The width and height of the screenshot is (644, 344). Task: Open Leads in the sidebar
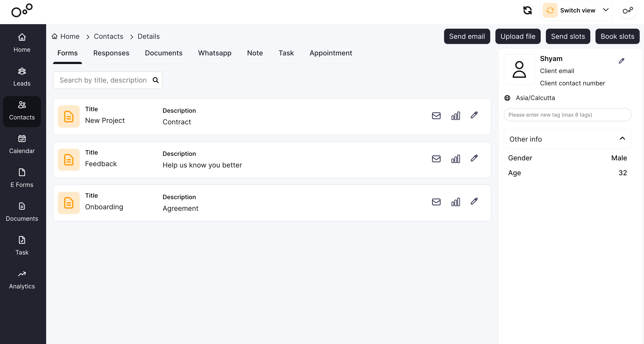coord(22,77)
